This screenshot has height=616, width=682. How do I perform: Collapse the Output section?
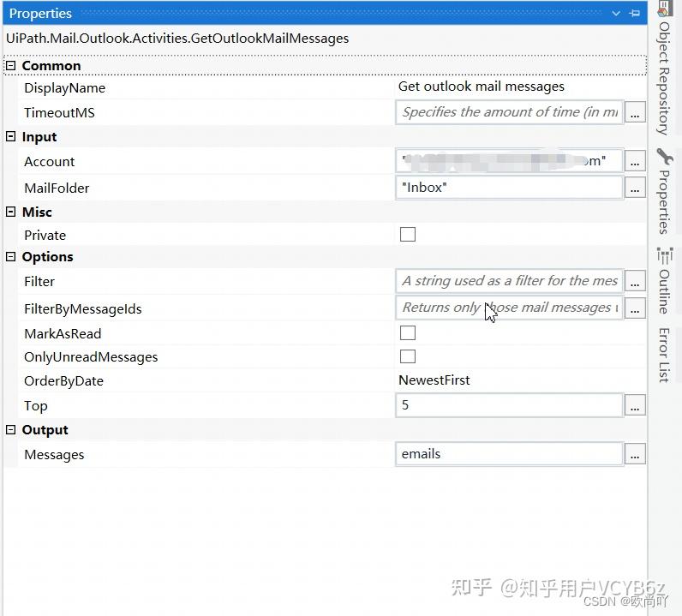coord(10,430)
